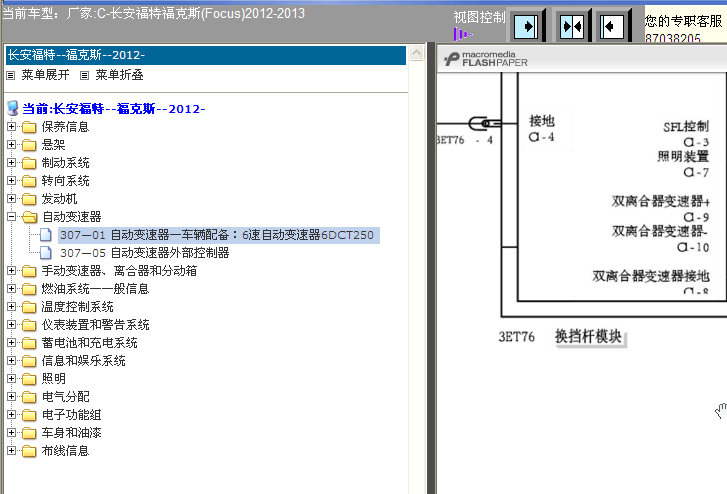727x494 pixels.
Task: Collapse the 自动变速器 tree node
Action: [12, 216]
